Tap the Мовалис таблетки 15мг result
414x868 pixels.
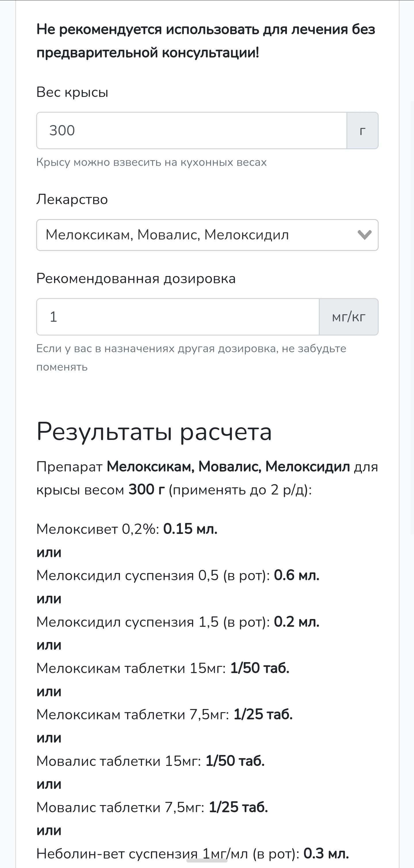pos(150,761)
